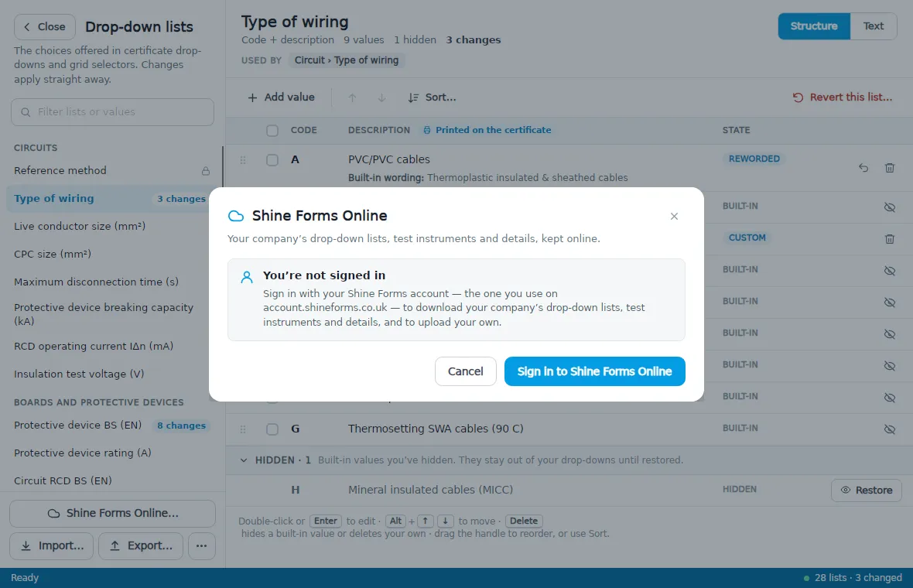The width and height of the screenshot is (913, 588).
Task: Hide the built-in row just above row G
Action: tap(890, 398)
